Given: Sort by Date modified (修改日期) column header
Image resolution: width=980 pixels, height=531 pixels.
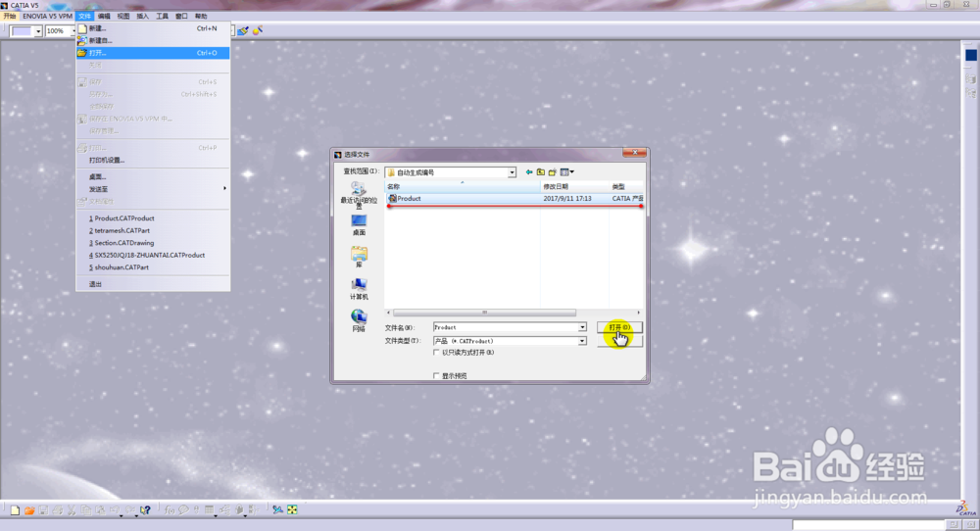Looking at the screenshot, I should click(x=575, y=187).
